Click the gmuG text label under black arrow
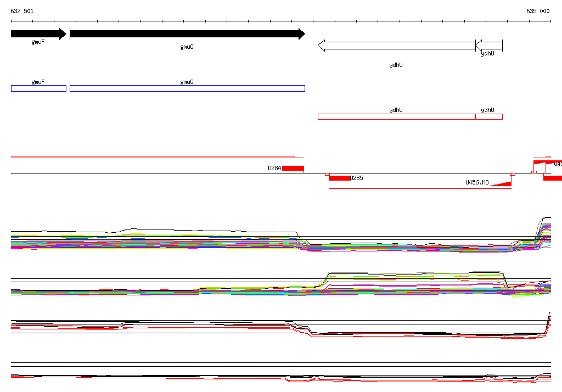The width and height of the screenshot is (562, 392). click(x=187, y=47)
